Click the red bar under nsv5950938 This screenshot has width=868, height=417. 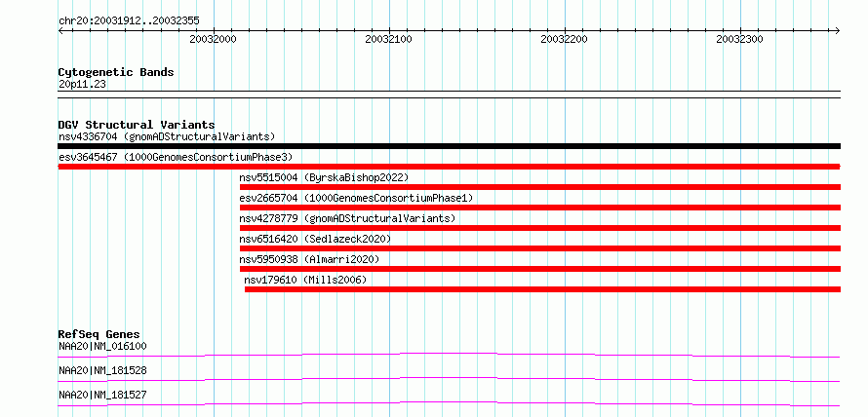(x=540, y=269)
